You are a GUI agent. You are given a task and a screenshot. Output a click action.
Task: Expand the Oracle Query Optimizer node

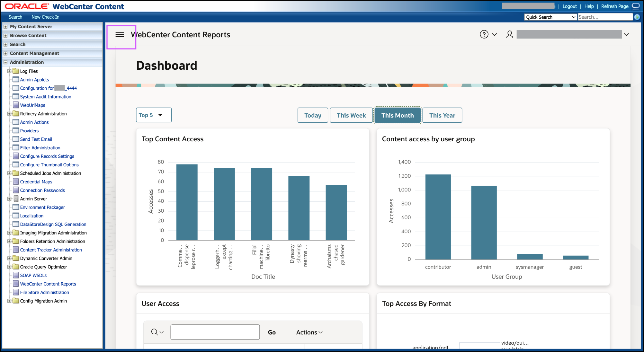9,267
